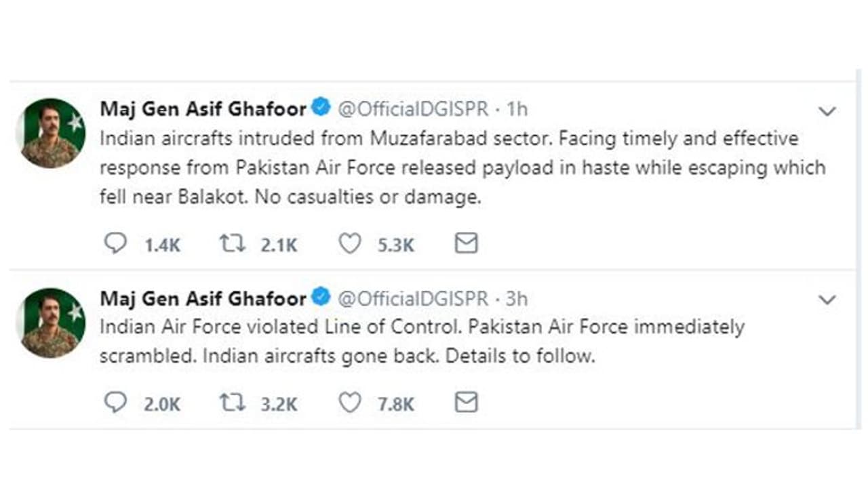This screenshot has width=868, height=488.
Task: Reply to the Muzafarabad sector tweet
Action: (115, 243)
